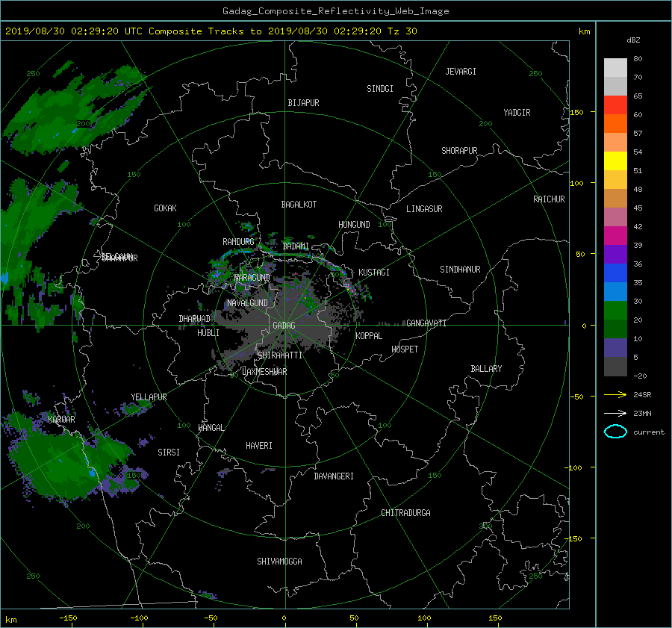Click the KUSTAGI city label

[x=374, y=273]
